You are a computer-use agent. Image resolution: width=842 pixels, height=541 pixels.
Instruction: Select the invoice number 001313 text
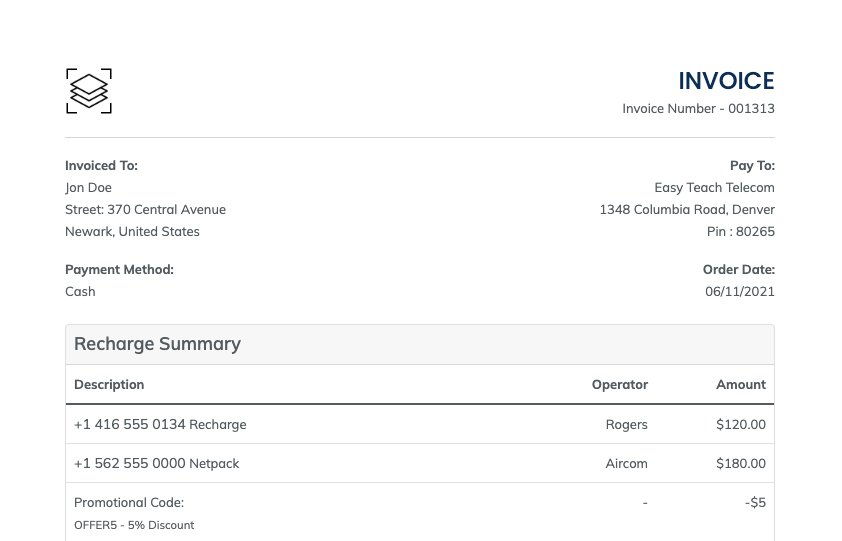(698, 109)
